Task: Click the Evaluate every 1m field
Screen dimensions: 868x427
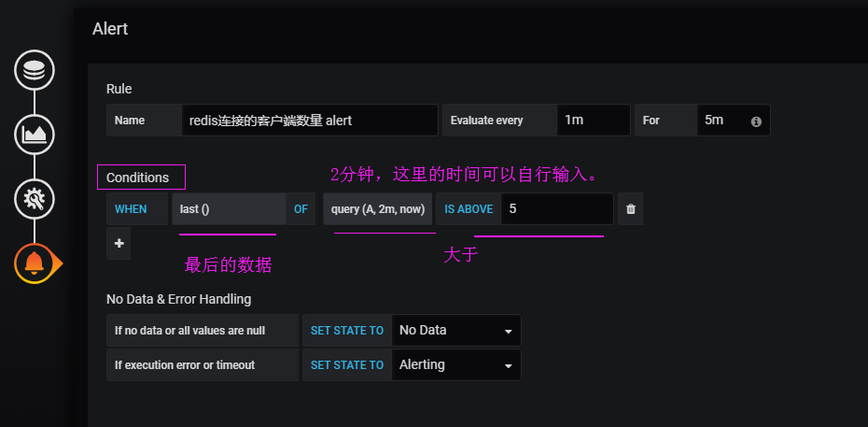Action: (594, 121)
